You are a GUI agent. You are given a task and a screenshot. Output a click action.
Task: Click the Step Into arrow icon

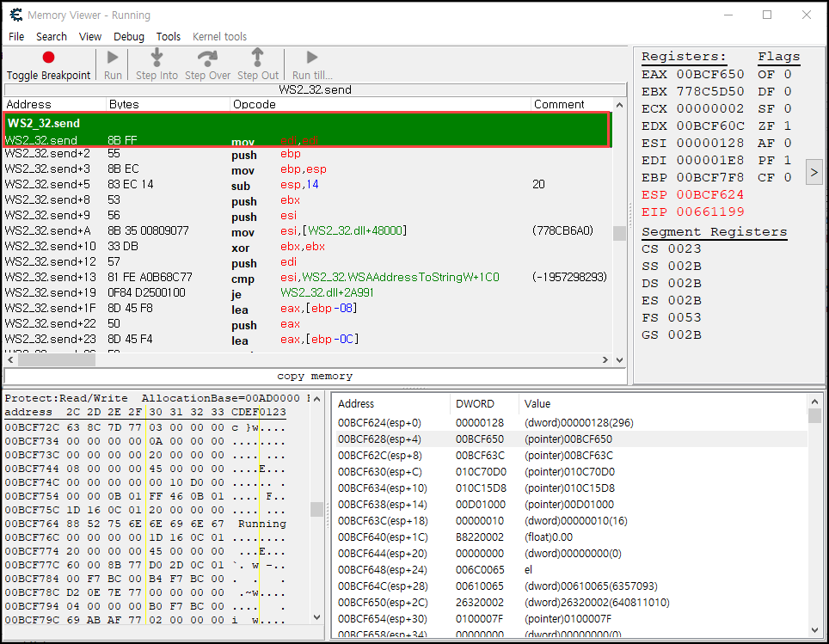(x=157, y=57)
